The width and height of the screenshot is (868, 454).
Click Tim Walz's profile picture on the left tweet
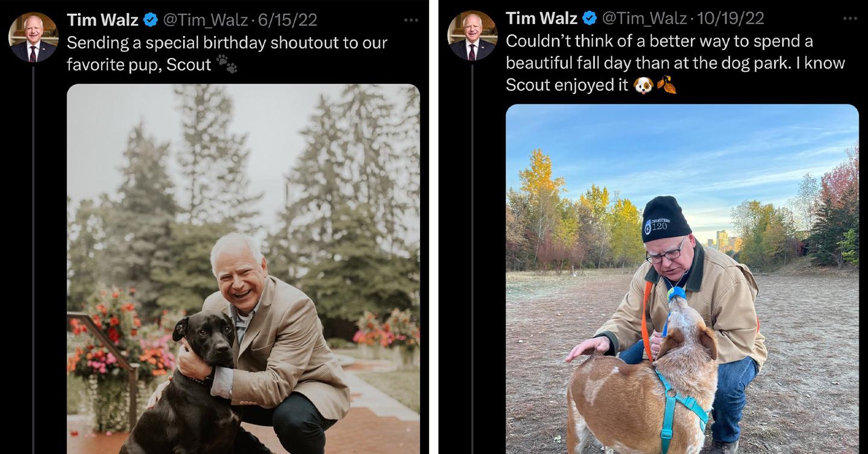point(33,36)
